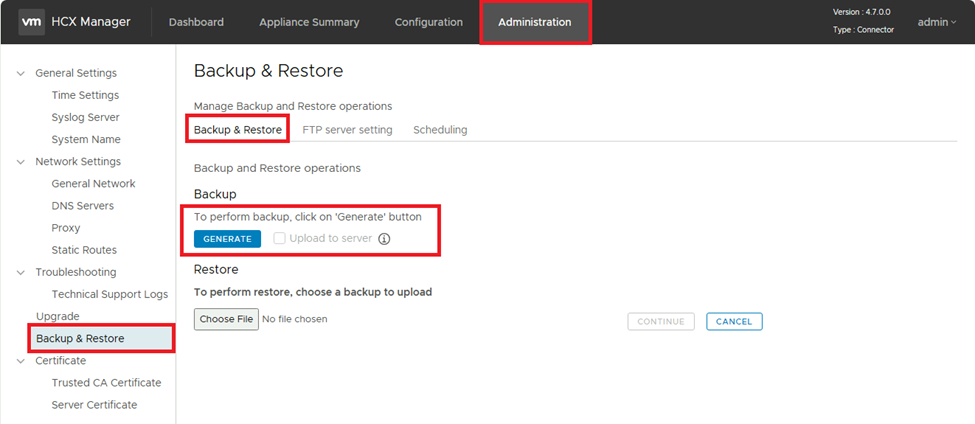The height and width of the screenshot is (424, 975).
Task: Open Trusted CA Certificate page
Action: [106, 382]
